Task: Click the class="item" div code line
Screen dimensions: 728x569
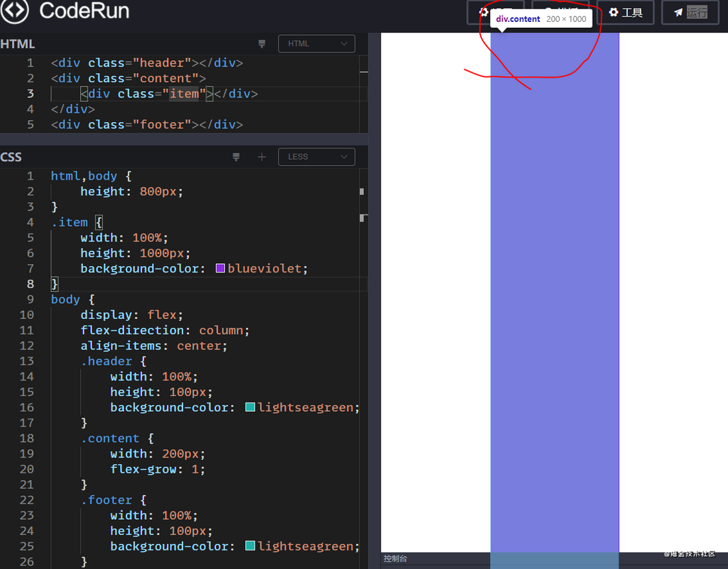Action: (169, 94)
